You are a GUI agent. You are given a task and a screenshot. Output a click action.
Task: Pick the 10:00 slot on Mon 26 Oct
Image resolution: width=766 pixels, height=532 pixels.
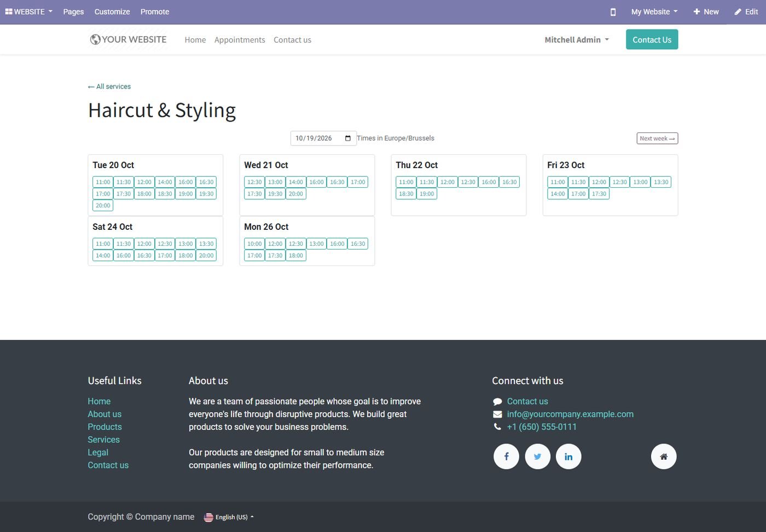click(x=254, y=244)
